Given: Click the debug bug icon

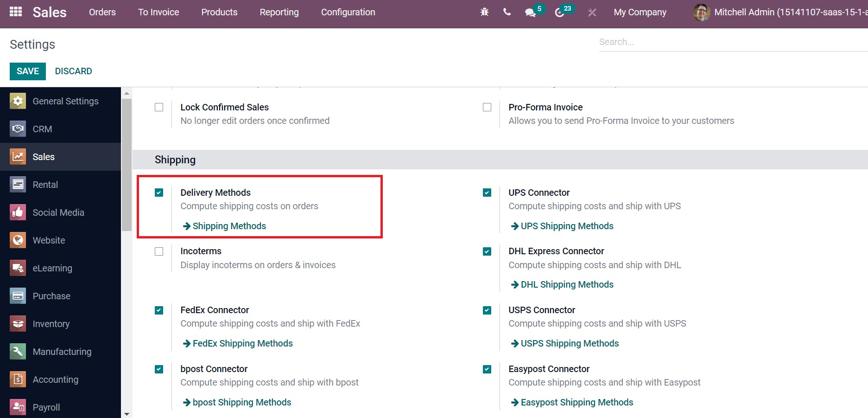Looking at the screenshot, I should [485, 12].
